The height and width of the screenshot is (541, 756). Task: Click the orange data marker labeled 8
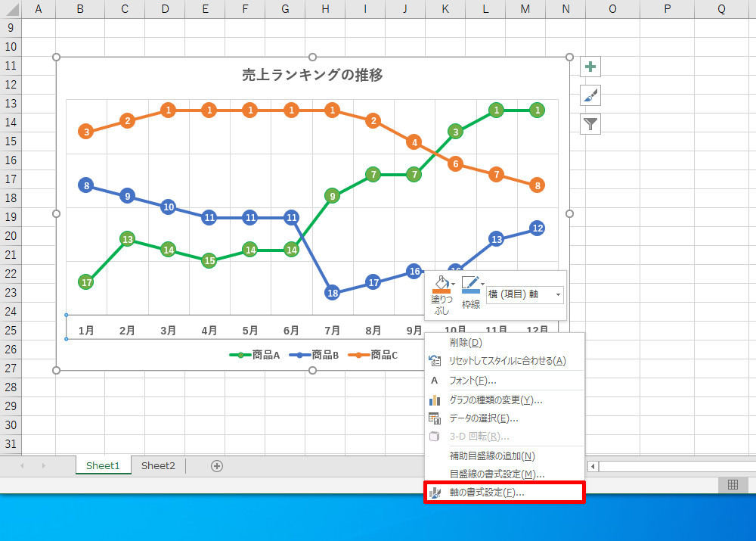pos(537,185)
